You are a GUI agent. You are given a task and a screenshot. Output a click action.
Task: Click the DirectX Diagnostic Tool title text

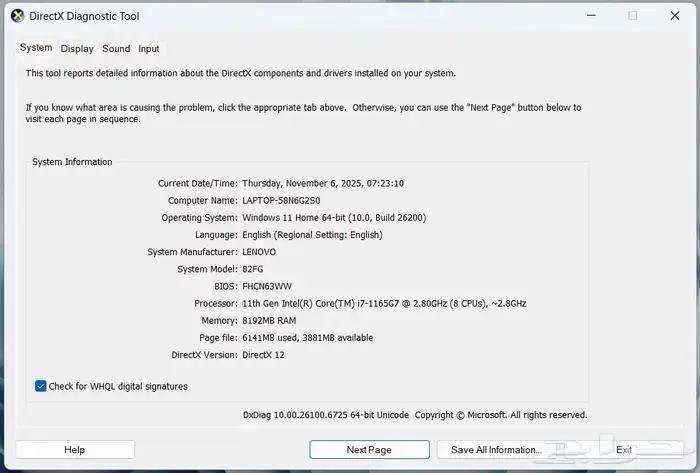tap(84, 16)
